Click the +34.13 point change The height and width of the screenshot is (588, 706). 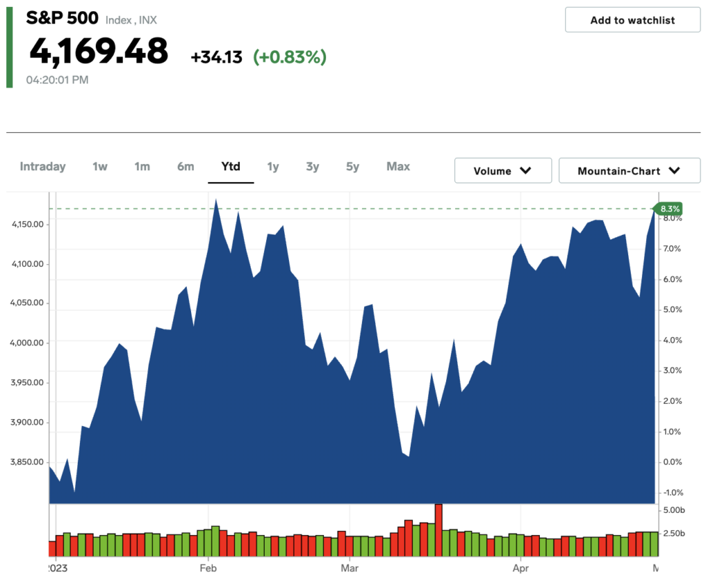click(216, 57)
